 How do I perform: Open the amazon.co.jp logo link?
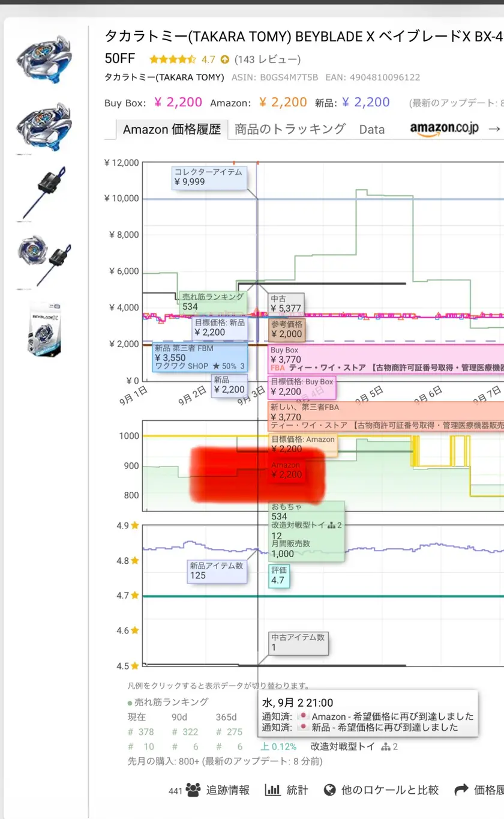[444, 128]
